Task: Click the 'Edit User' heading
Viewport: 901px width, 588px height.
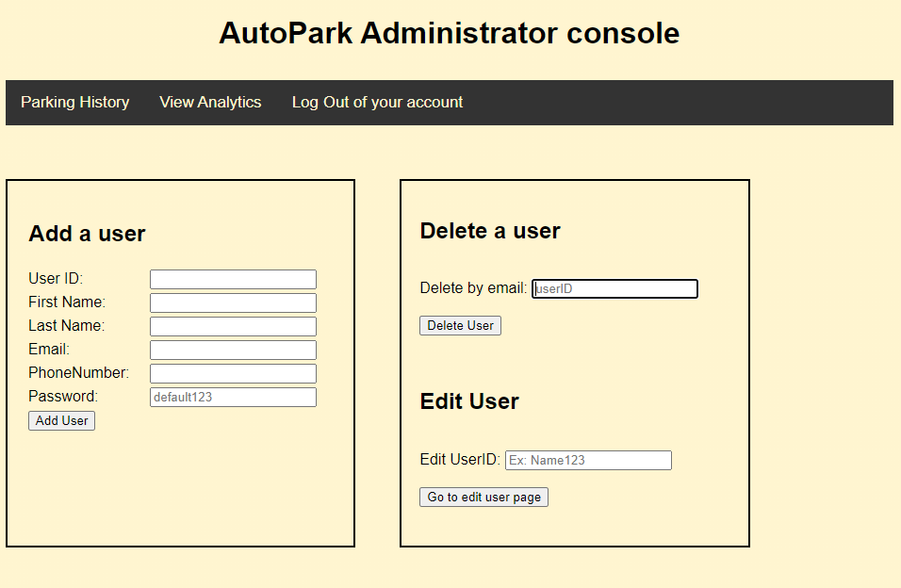Action: tap(469, 401)
